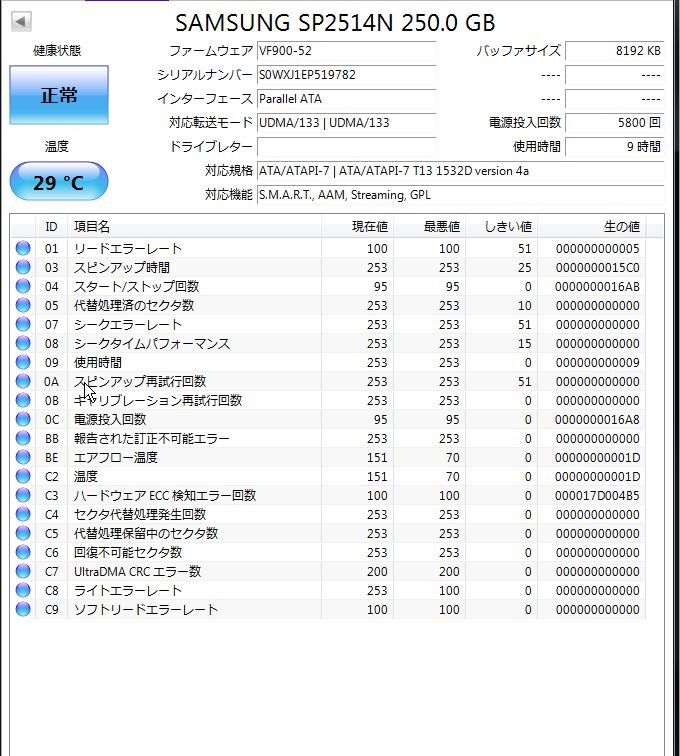Select the キャリブレーション再試行回数 attribute name
680x756 pixels.
tap(158, 400)
